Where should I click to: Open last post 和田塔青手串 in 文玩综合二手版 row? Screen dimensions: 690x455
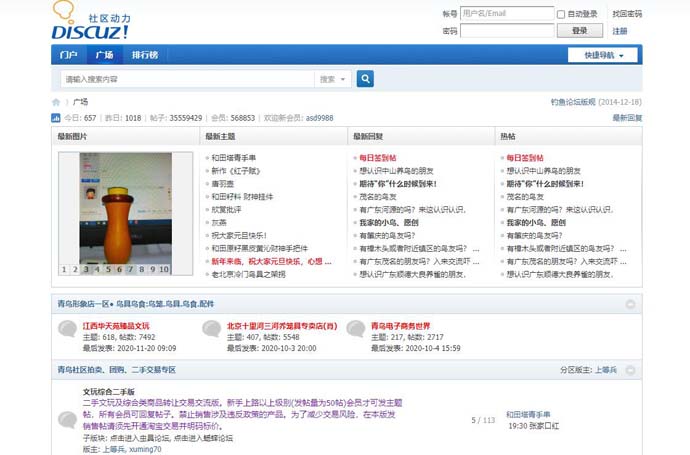(x=528, y=415)
